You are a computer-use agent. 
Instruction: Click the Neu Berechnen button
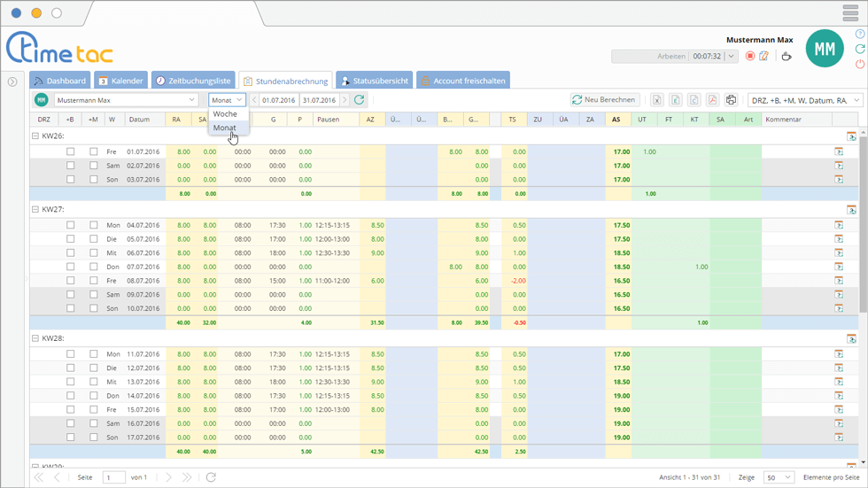tap(605, 100)
